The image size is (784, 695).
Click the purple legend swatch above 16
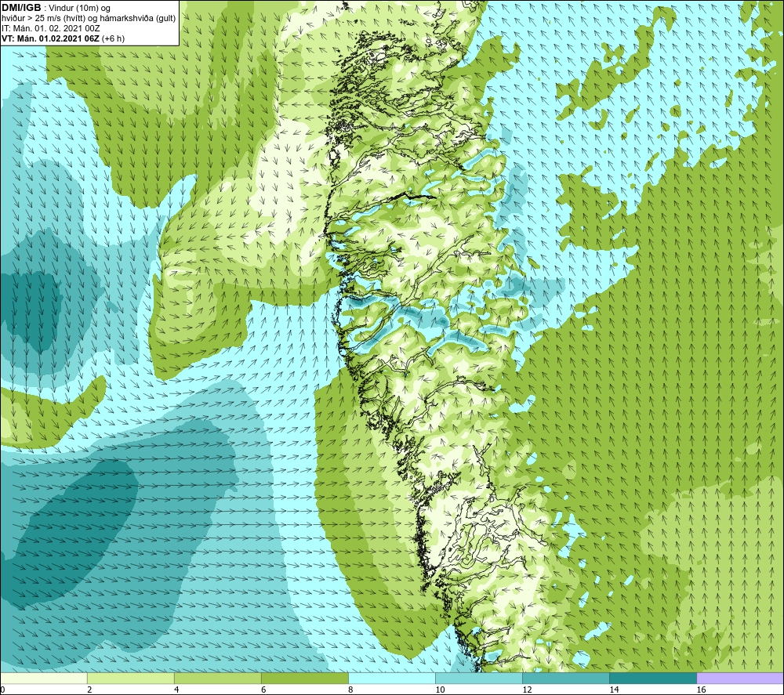click(x=740, y=679)
